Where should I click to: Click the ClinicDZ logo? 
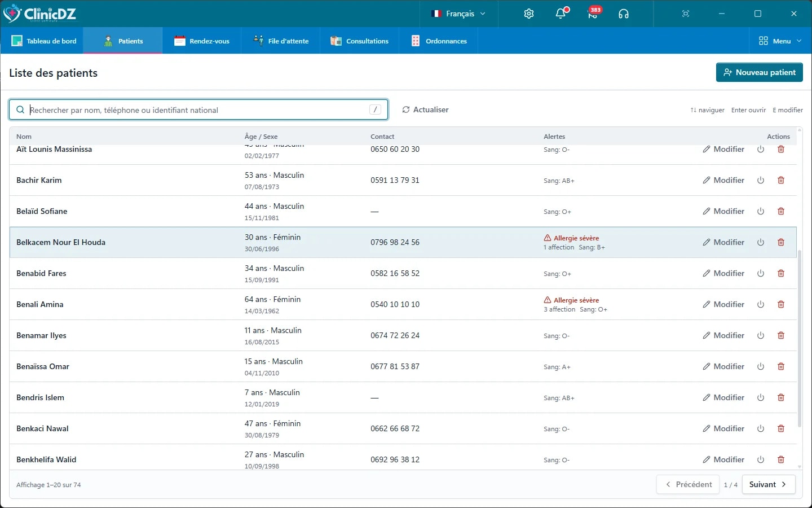[39, 14]
